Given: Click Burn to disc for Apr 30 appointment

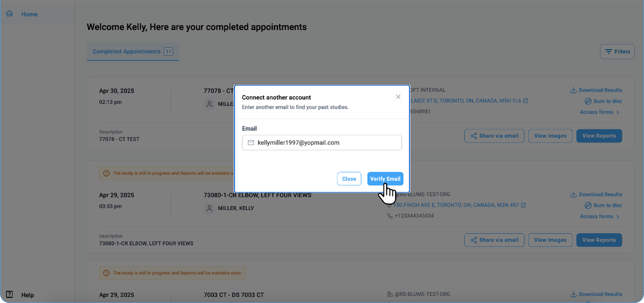Looking at the screenshot, I should pos(603,101).
